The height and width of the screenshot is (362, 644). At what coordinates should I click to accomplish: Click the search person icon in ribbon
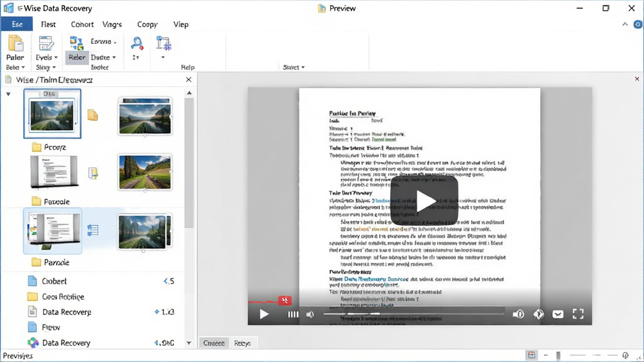pyautogui.click(x=136, y=43)
